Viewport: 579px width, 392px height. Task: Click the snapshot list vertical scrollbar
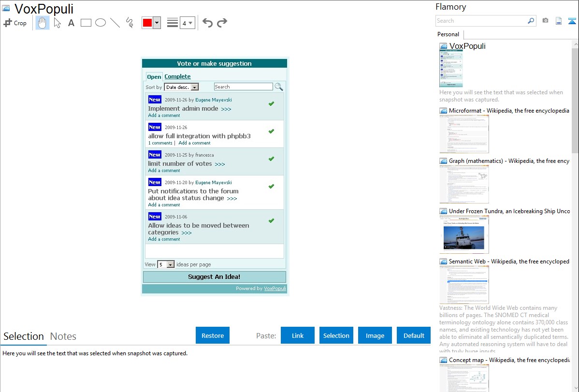click(x=575, y=100)
